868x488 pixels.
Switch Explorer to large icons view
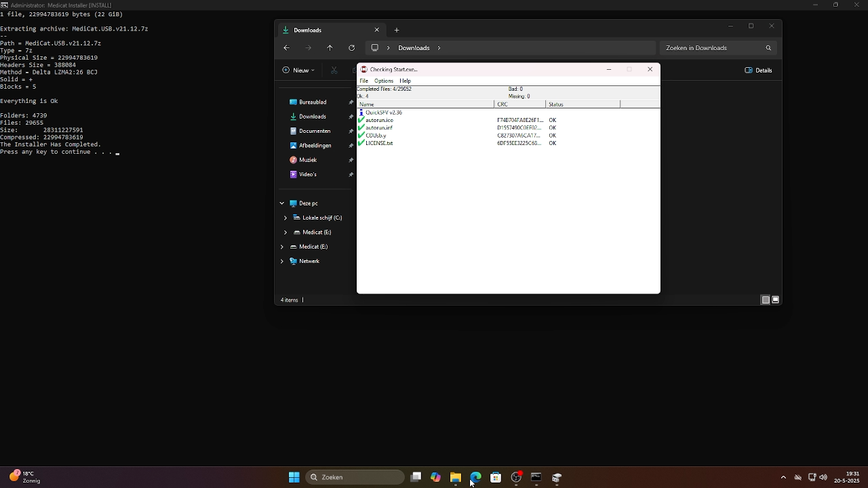[775, 300]
